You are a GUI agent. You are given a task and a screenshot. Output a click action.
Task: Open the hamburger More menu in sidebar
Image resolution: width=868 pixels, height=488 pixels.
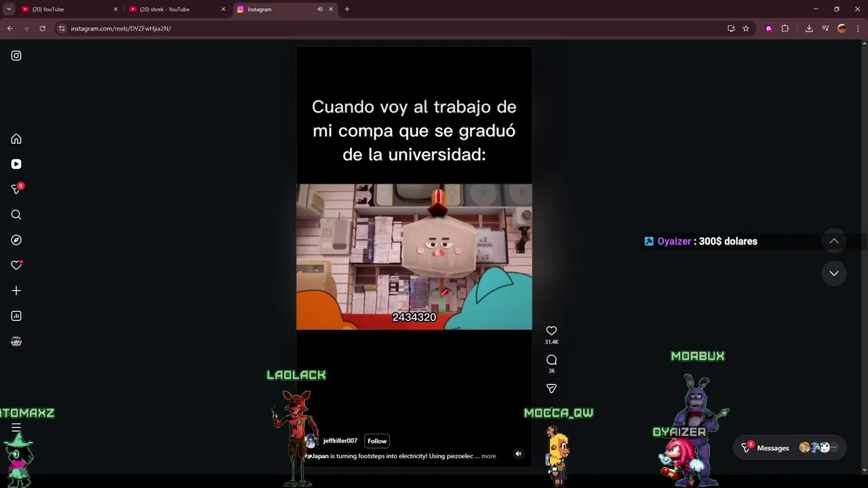[16, 428]
